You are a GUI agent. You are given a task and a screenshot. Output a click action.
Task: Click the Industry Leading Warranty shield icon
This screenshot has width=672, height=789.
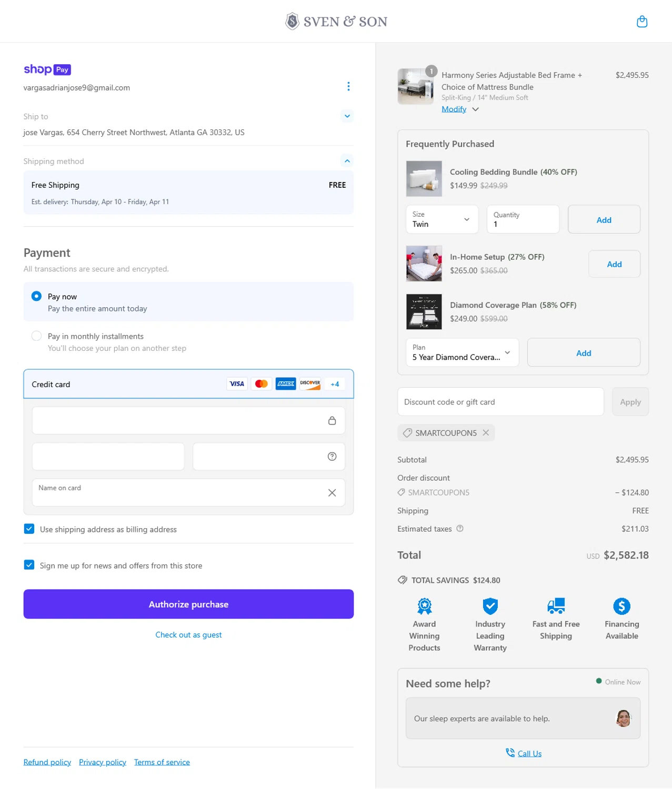(x=490, y=606)
